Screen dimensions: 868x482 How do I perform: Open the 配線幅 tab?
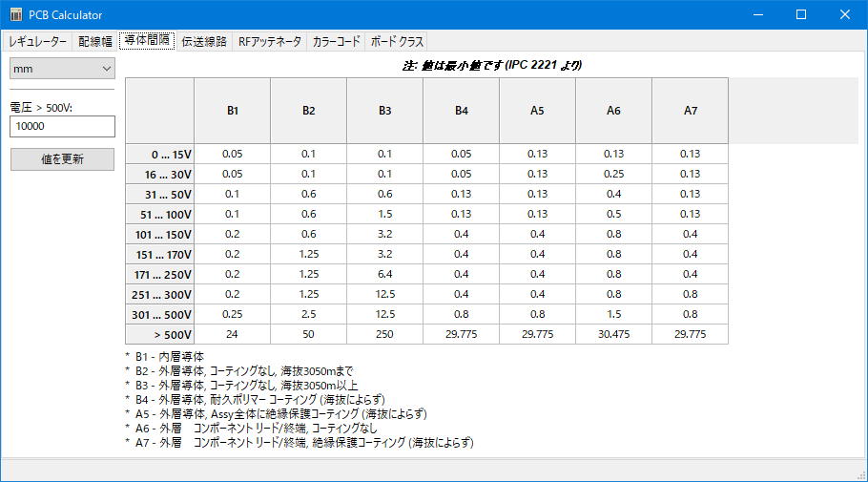95,42
